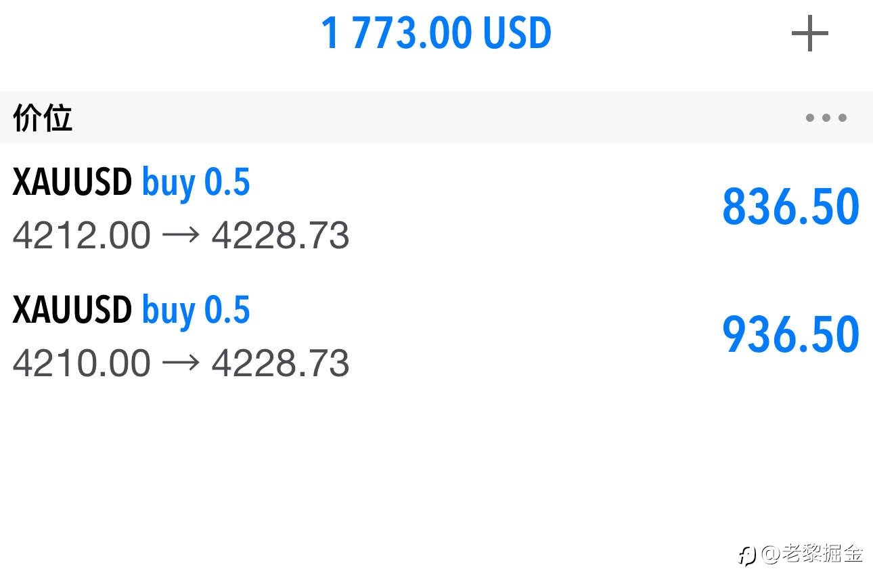Click the 价位 section header label
The height and width of the screenshot is (588, 873).
click(x=42, y=119)
